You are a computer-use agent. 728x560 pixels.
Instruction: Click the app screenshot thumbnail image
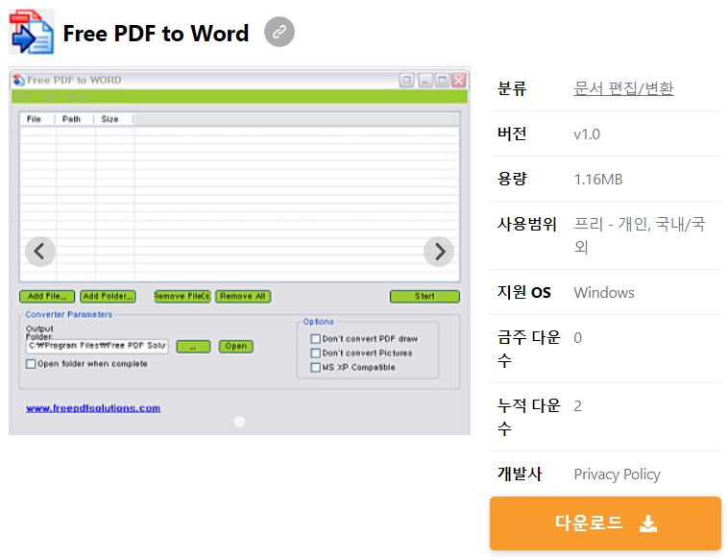tap(239, 251)
